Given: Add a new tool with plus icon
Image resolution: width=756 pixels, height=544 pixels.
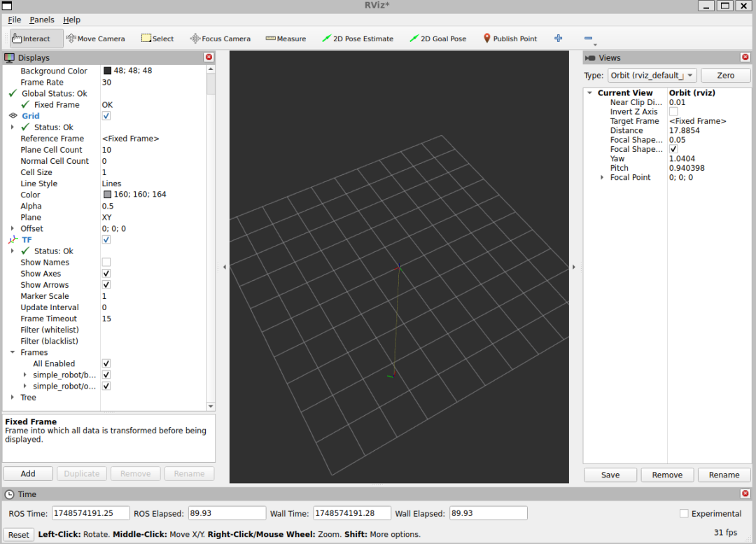Looking at the screenshot, I should [559, 38].
